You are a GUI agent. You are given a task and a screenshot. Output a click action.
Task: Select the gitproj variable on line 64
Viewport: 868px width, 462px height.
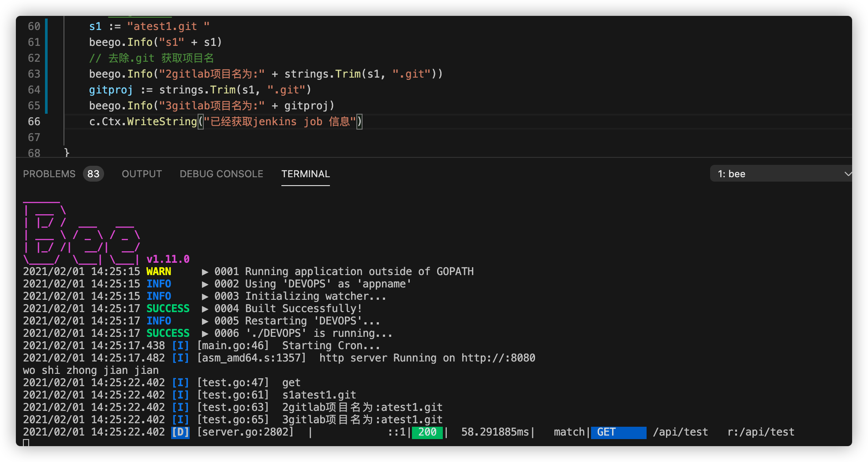tap(111, 89)
